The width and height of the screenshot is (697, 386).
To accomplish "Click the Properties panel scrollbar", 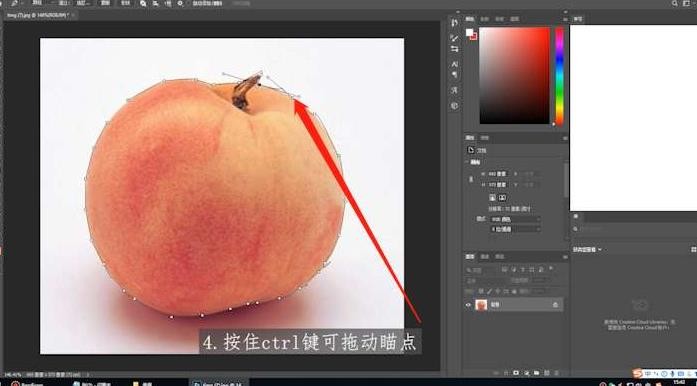I will coord(566,180).
